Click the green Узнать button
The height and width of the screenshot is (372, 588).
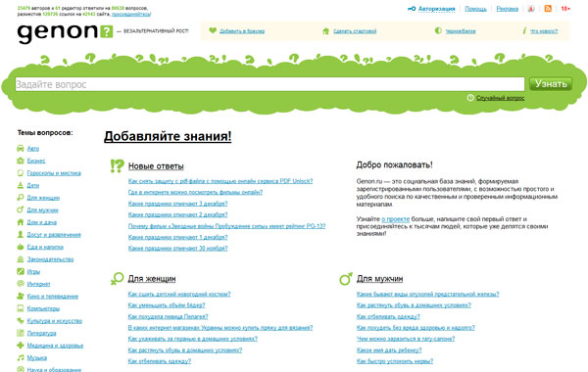pyautogui.click(x=551, y=84)
